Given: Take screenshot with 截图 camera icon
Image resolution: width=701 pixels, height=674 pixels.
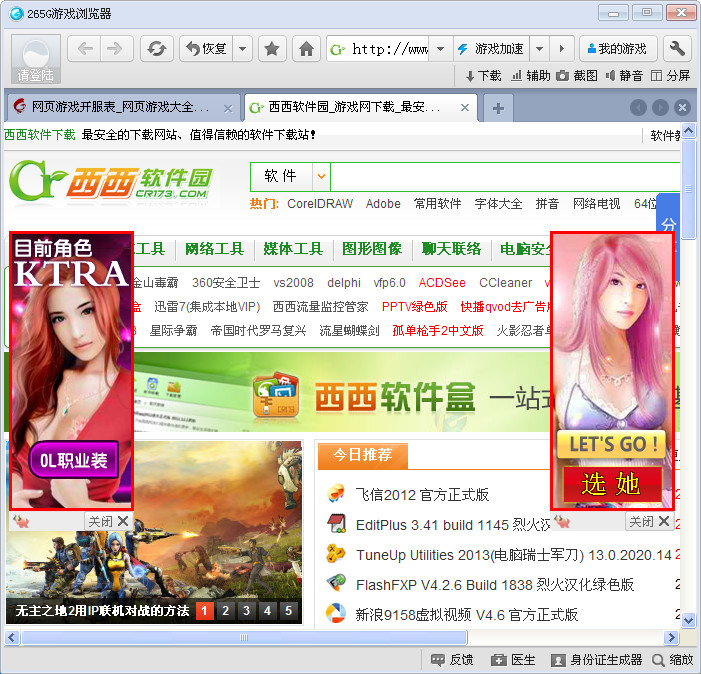Looking at the screenshot, I should (x=577, y=76).
